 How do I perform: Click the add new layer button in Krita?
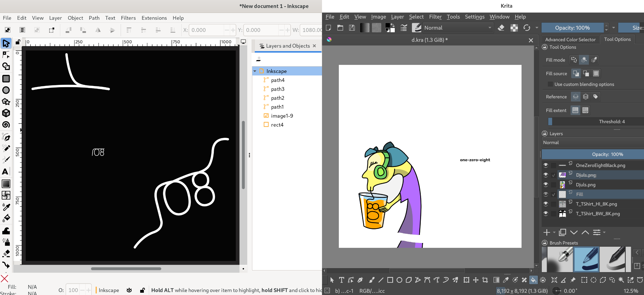[547, 232]
